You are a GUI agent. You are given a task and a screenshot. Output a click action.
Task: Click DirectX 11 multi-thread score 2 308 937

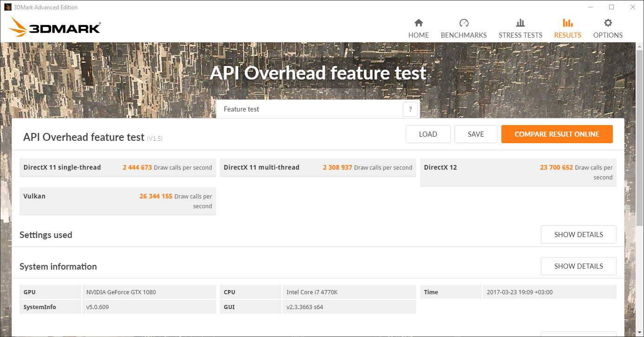coord(337,167)
